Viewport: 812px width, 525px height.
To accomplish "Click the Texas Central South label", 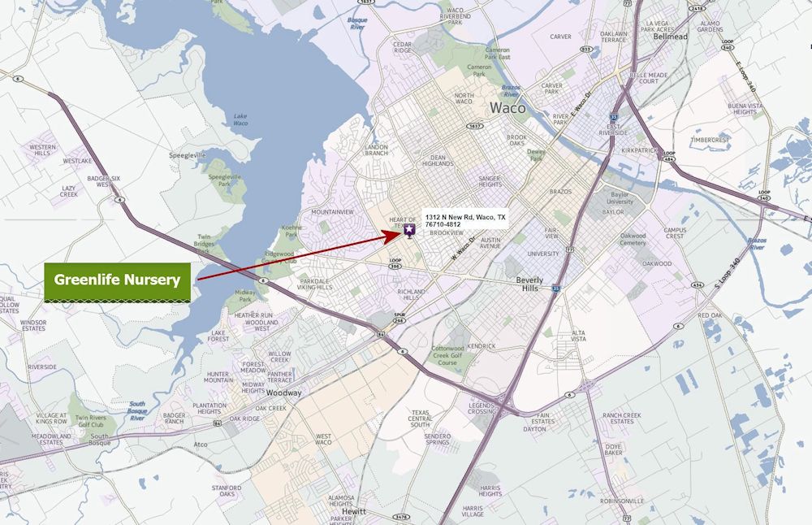I will 420,419.
